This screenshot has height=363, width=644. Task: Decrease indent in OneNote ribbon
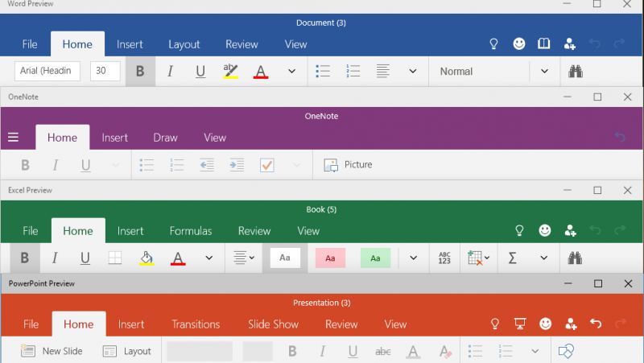point(207,165)
